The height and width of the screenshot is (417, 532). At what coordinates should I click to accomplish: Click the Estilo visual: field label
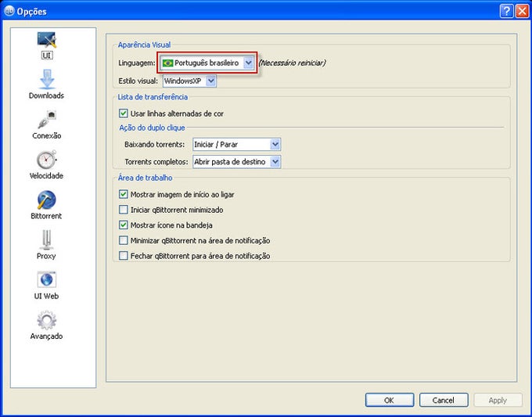138,81
